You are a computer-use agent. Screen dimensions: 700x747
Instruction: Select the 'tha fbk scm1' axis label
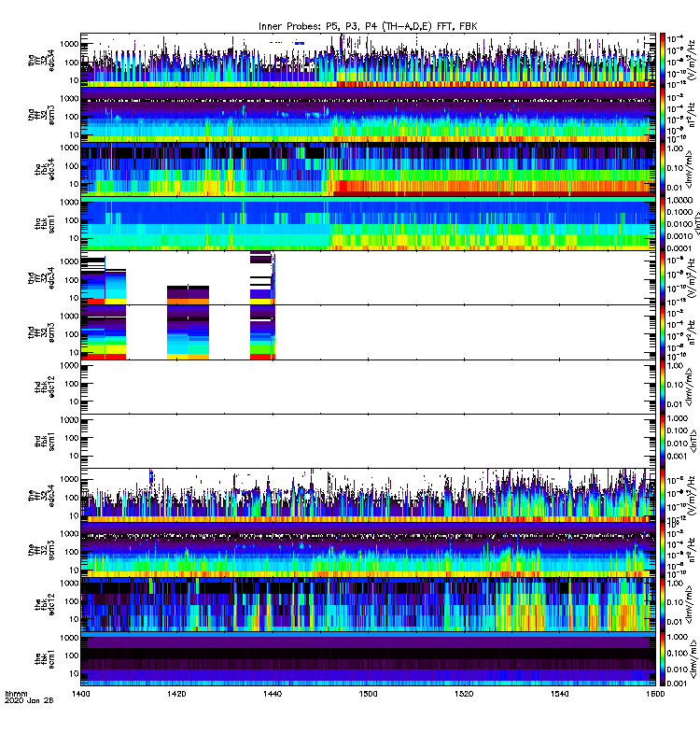click(45, 224)
